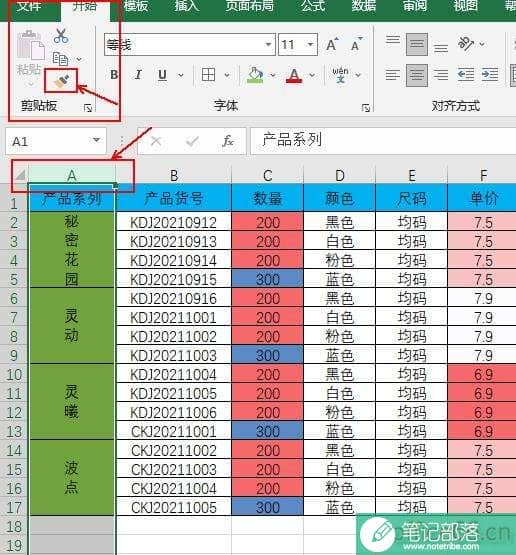Click the Increase Indent icon
The height and width of the screenshot is (555, 516).
click(x=490, y=75)
